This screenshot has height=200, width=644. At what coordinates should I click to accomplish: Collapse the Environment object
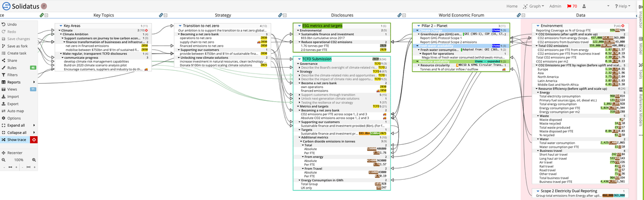[538, 26]
